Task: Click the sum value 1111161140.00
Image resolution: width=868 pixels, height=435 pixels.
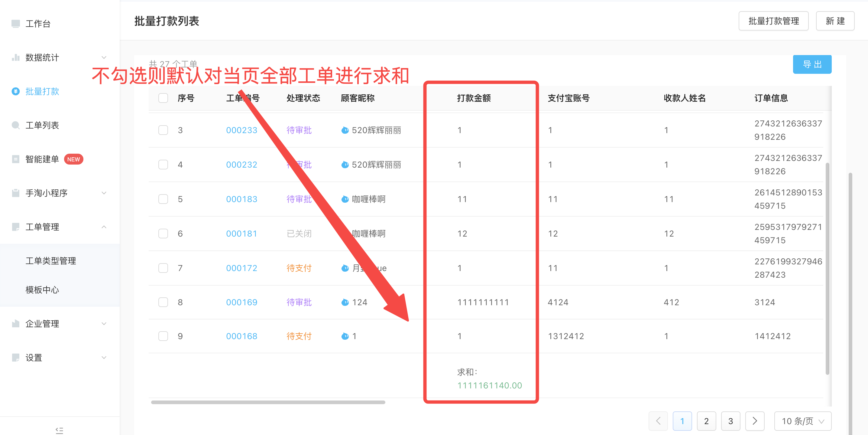Action: tap(490, 385)
